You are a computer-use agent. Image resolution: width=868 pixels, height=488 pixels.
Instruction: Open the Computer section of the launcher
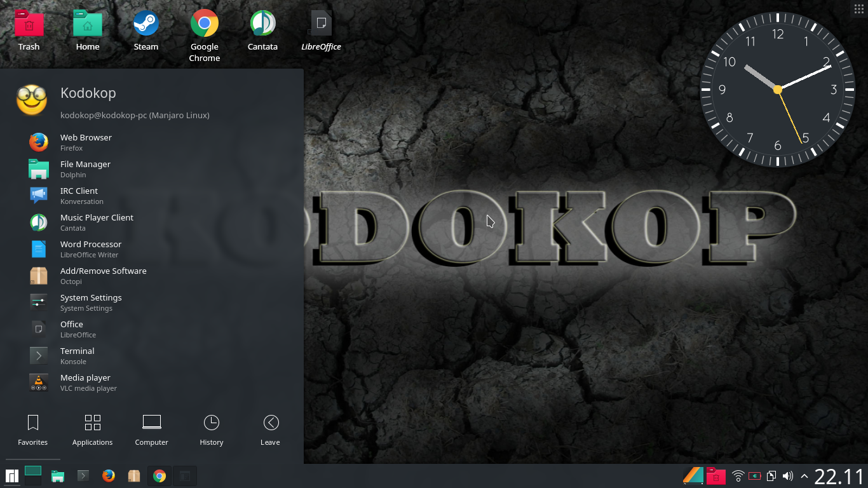[x=151, y=430]
